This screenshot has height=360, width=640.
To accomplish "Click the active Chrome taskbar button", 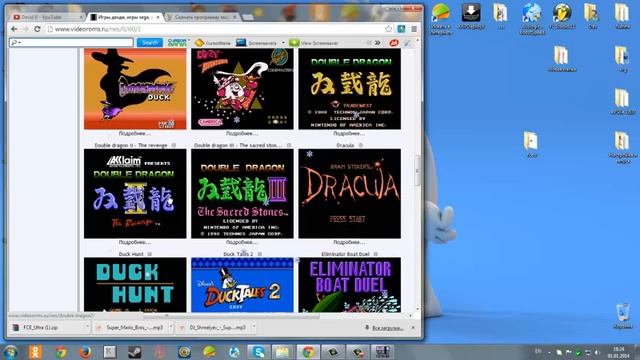I will 308,352.
